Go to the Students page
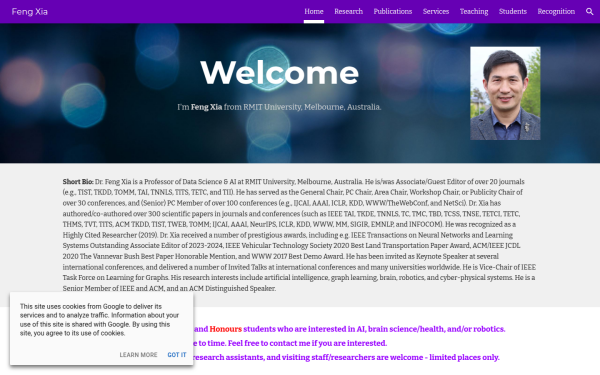 tap(513, 11)
